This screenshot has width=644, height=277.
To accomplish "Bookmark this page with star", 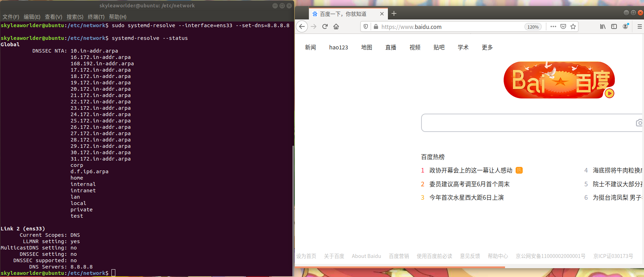I will (x=573, y=26).
